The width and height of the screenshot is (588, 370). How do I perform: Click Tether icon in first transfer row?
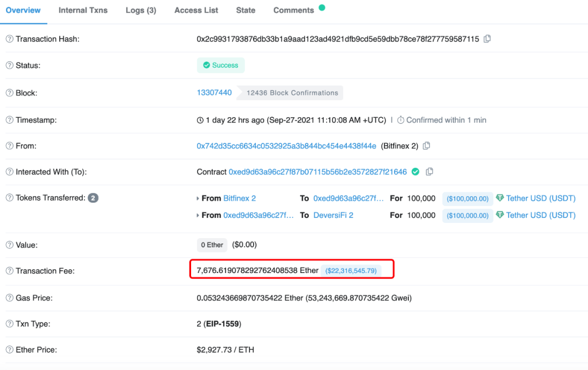(499, 198)
